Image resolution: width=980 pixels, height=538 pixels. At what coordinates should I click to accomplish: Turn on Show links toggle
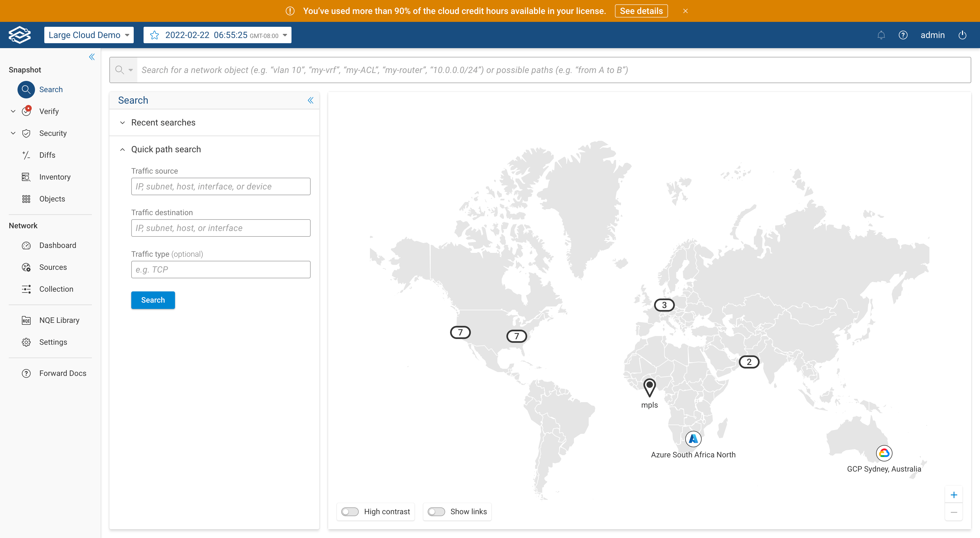coord(436,511)
